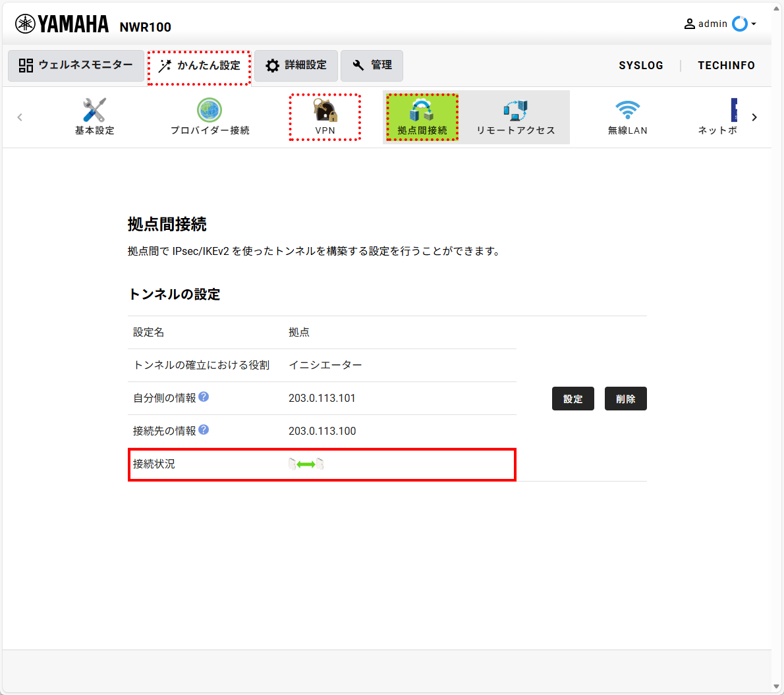Click the help icon beside 自分側の情報
The image size is (784, 695).
[x=204, y=397]
